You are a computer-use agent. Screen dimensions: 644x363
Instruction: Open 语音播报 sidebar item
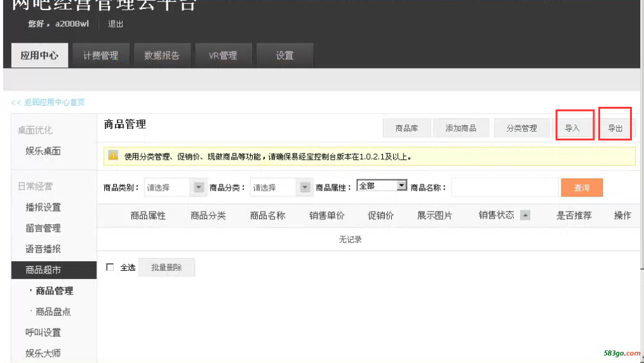(x=43, y=249)
